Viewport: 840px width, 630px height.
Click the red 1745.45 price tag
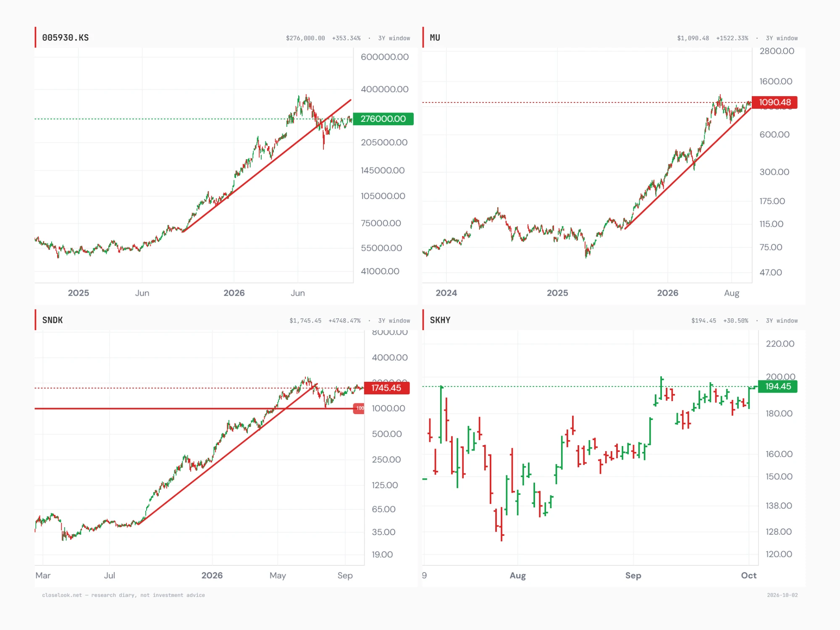(387, 388)
